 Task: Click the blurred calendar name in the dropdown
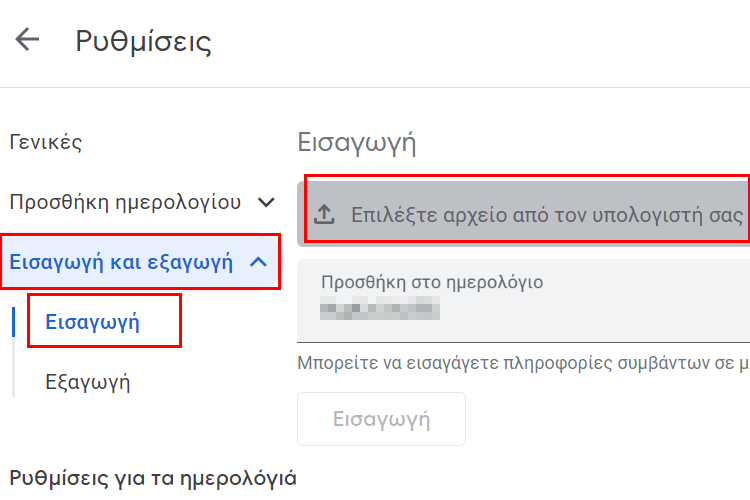click(380, 308)
